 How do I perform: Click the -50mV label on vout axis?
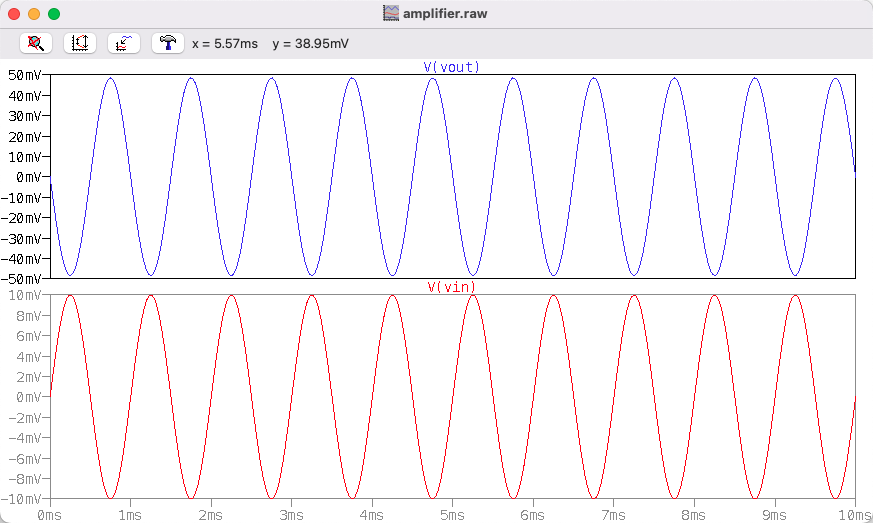coord(21,278)
